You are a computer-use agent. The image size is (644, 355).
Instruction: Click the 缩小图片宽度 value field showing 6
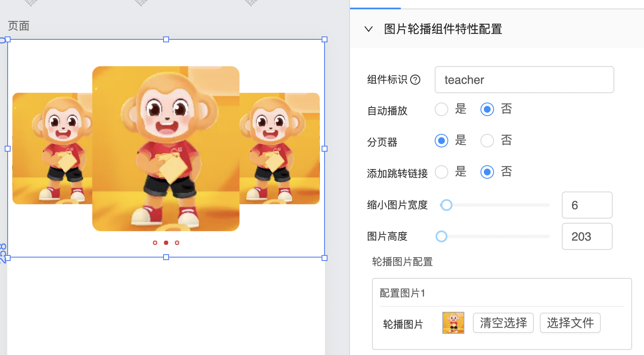click(x=587, y=205)
